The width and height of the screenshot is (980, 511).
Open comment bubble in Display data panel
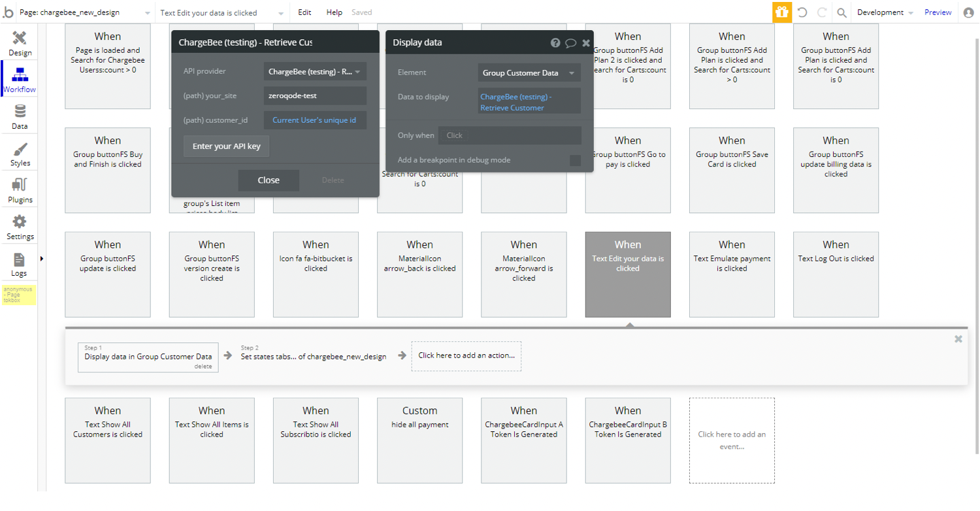coord(570,43)
